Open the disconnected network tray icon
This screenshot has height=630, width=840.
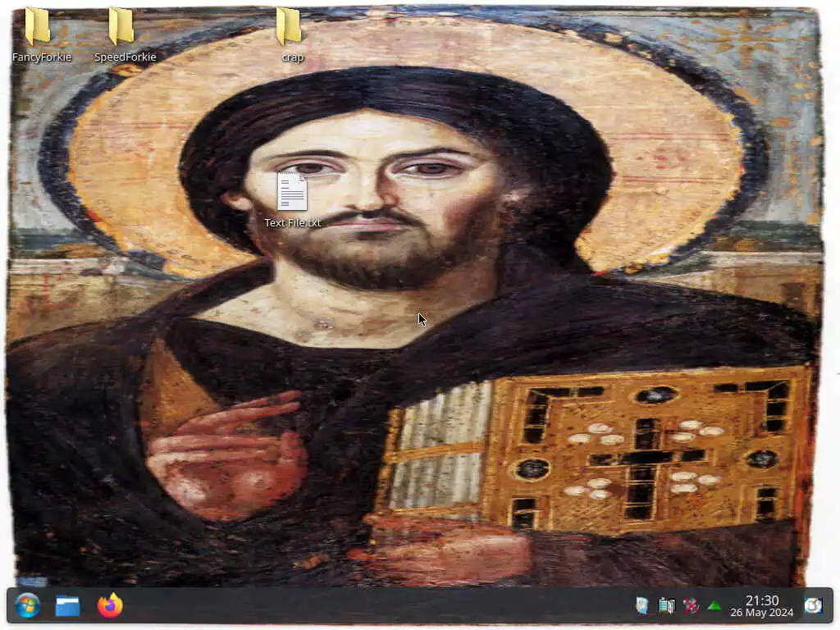coord(691,606)
